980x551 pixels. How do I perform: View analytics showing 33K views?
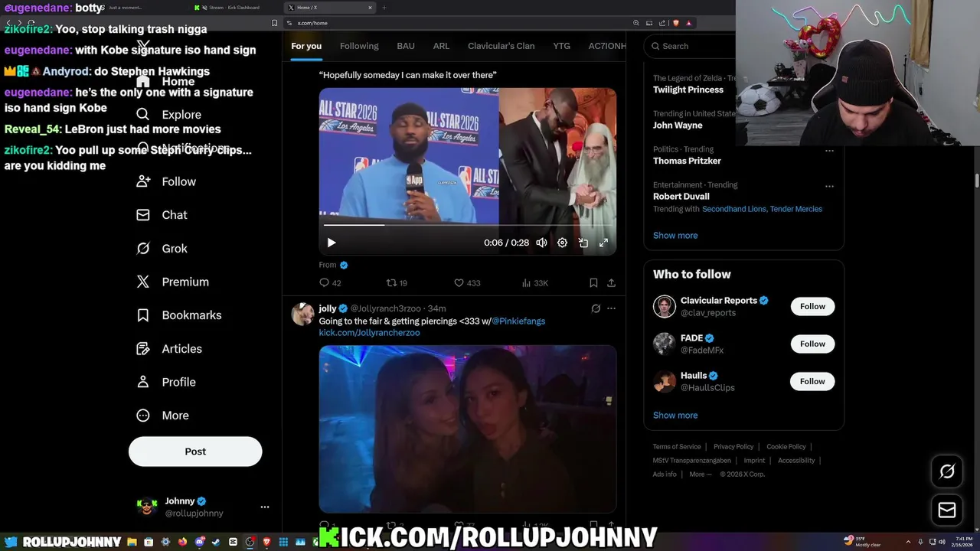coord(534,283)
